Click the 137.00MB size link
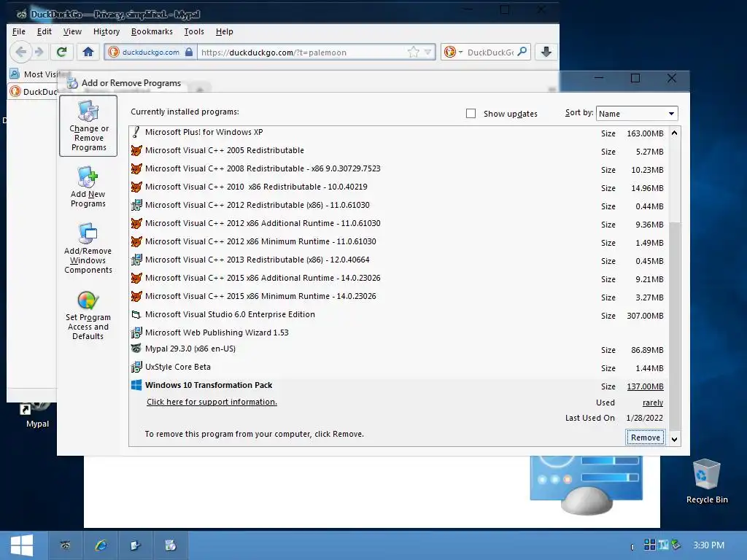Screen dimensions: 747x560 point(645,386)
